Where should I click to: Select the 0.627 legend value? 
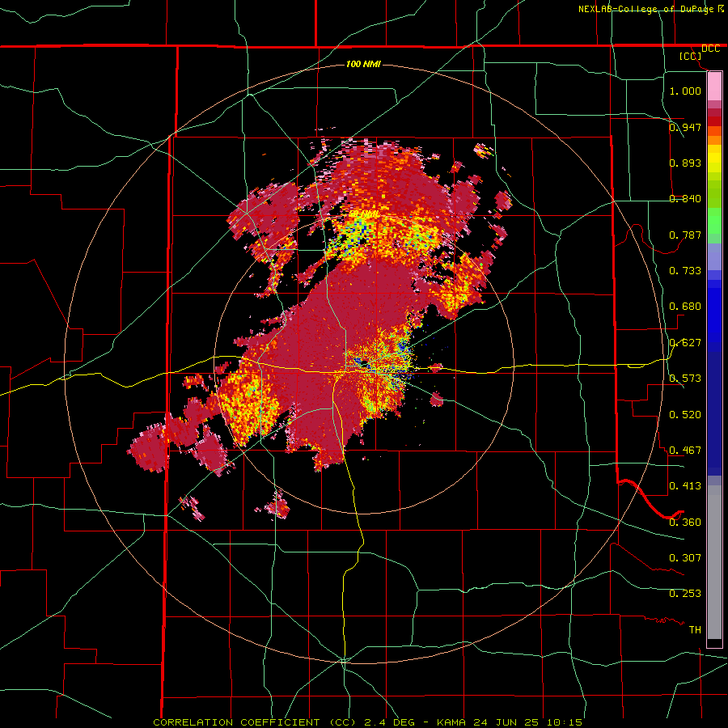click(x=685, y=343)
